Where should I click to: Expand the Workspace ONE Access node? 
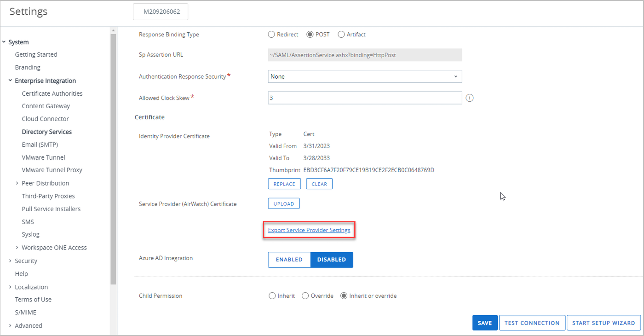(x=17, y=248)
